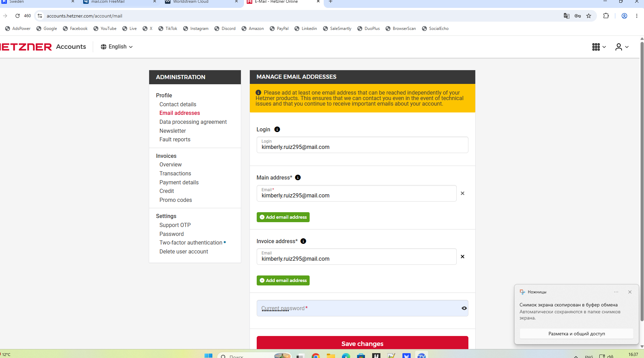
Task: Reload the page
Action: point(18,16)
